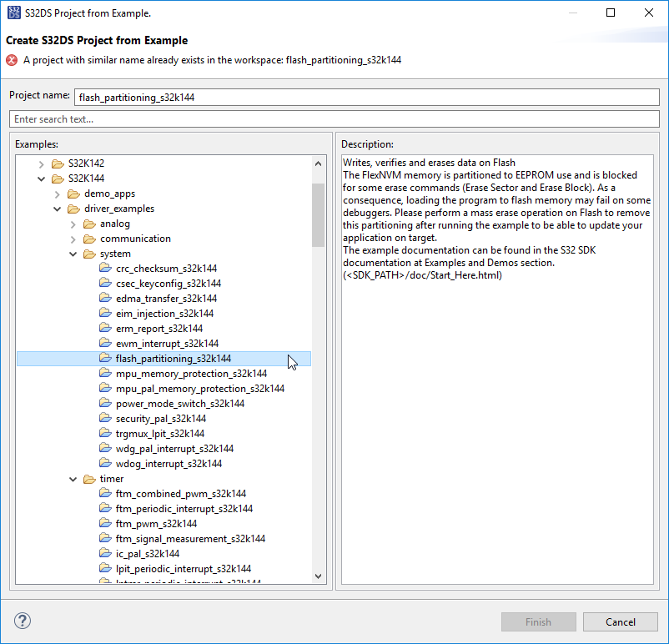Click the system folder icon

tap(89, 254)
